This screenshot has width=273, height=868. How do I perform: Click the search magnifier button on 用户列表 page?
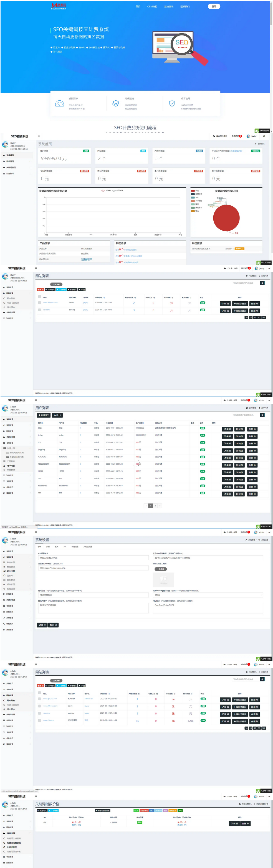(x=262, y=415)
